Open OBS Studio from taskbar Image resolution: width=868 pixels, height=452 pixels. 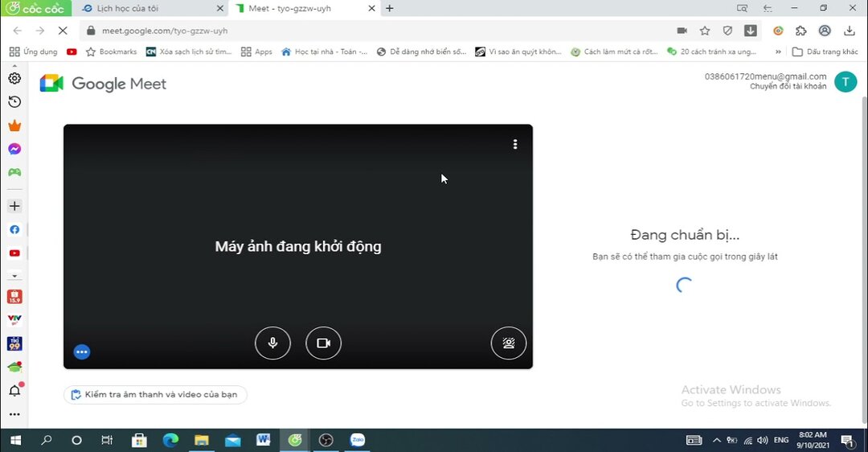(326, 441)
